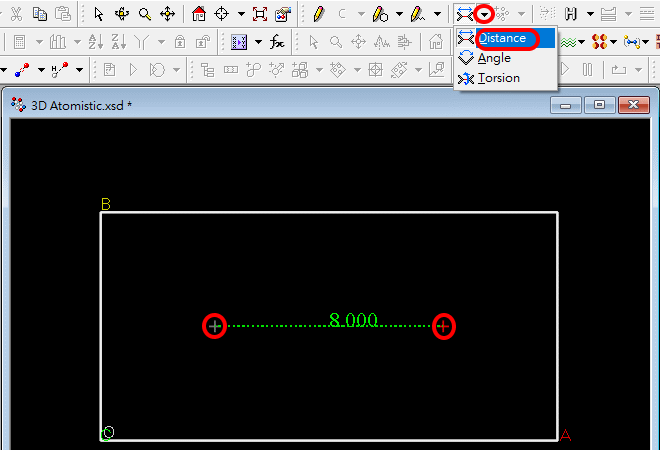Click the red house Reset View icon

click(x=198, y=14)
